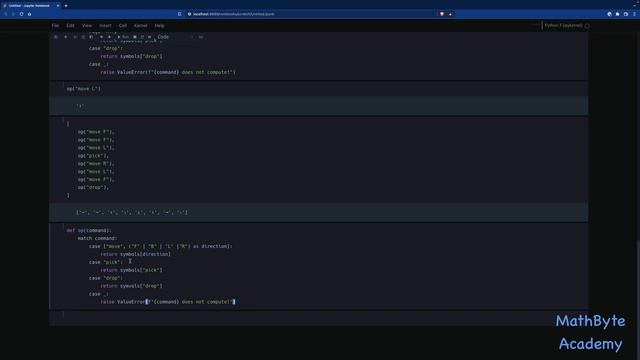The height and width of the screenshot is (360, 640).
Task: Click the last raise ValueError line
Action: click(168, 302)
